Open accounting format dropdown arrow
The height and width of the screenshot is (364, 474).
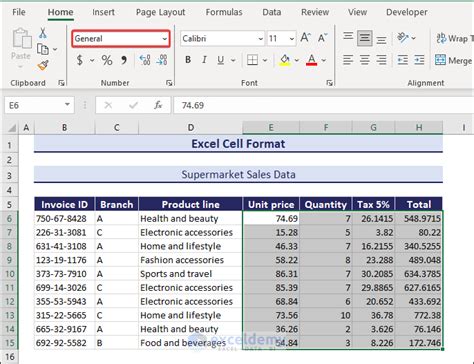coord(92,60)
